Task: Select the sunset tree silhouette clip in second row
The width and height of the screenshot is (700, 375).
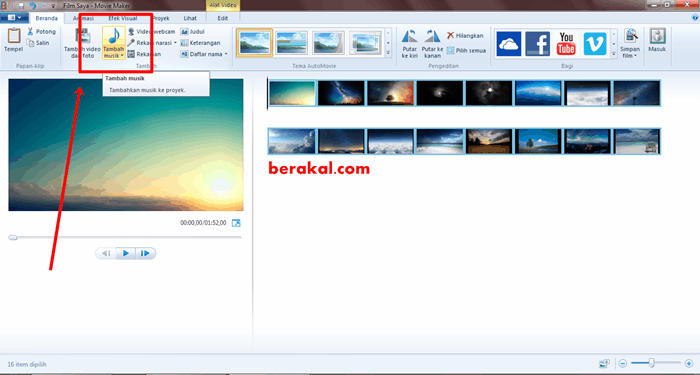Action: (x=489, y=141)
